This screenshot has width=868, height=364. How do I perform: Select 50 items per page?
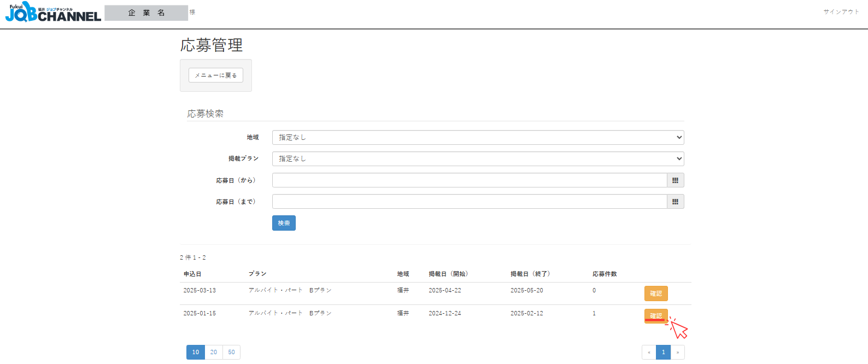tap(232, 352)
